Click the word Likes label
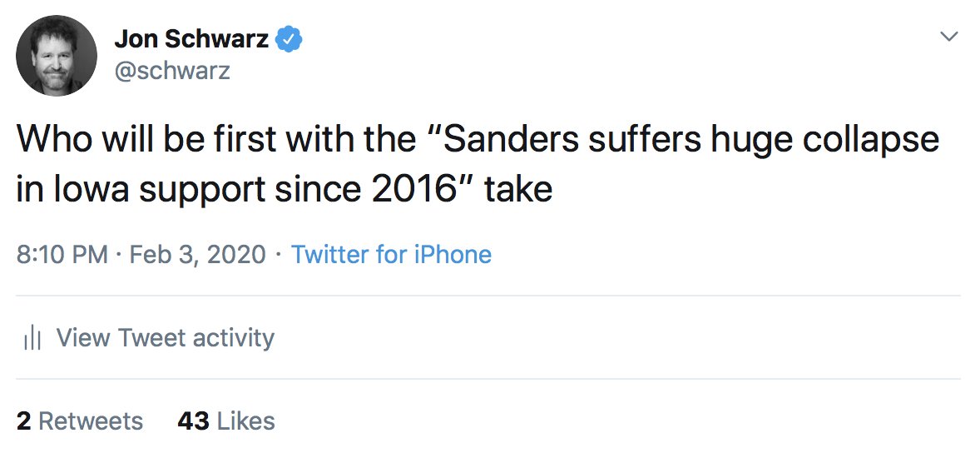 click(245, 421)
